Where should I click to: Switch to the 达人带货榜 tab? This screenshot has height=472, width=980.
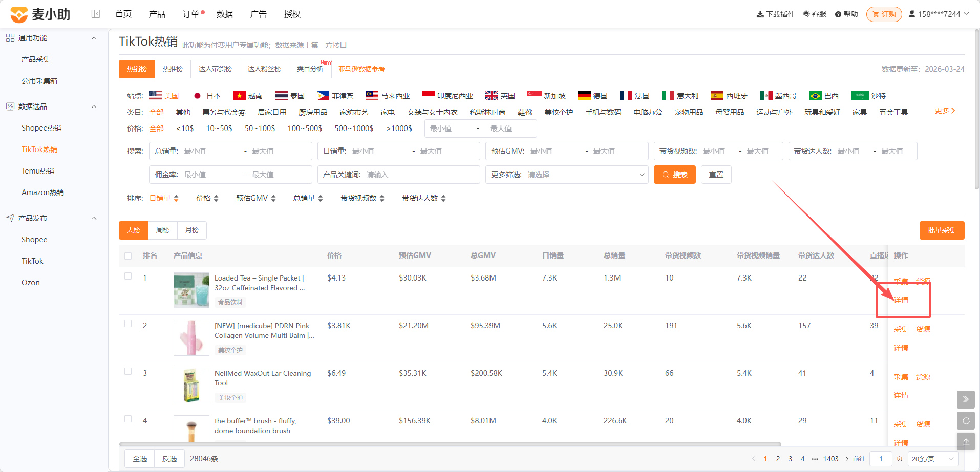[215, 69]
